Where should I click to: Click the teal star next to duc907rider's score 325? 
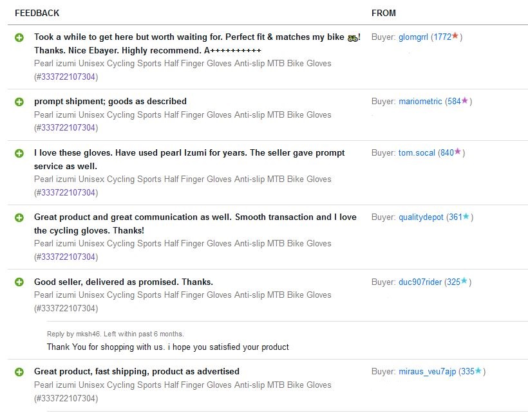click(x=464, y=280)
